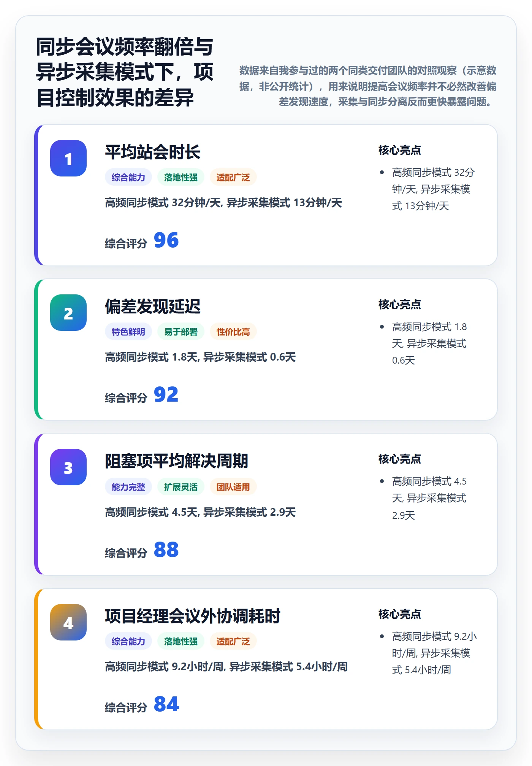Select 落地性强 tag in 项目经理会议外协调耗时 card
This screenshot has height=766, width=532.
pos(181,641)
